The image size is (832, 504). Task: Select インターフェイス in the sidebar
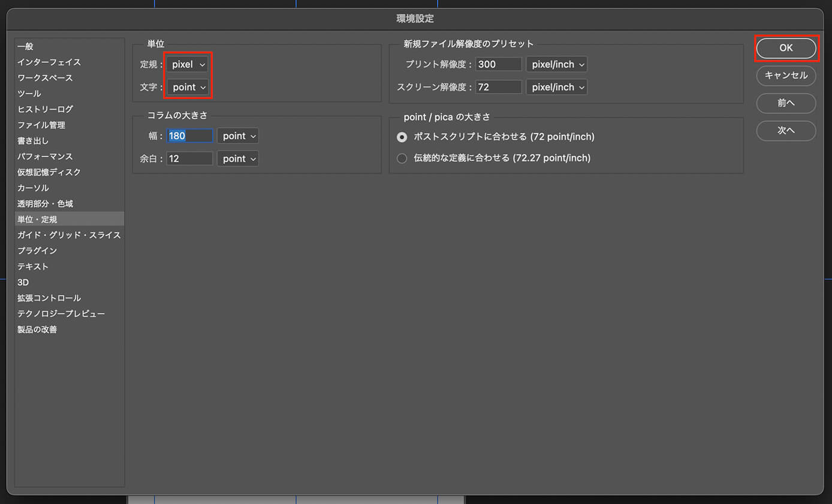tap(70, 62)
